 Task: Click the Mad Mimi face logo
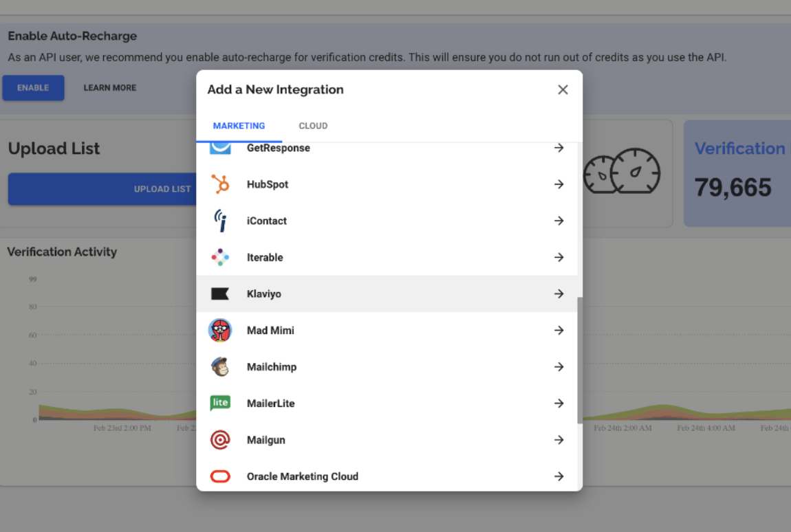point(220,331)
